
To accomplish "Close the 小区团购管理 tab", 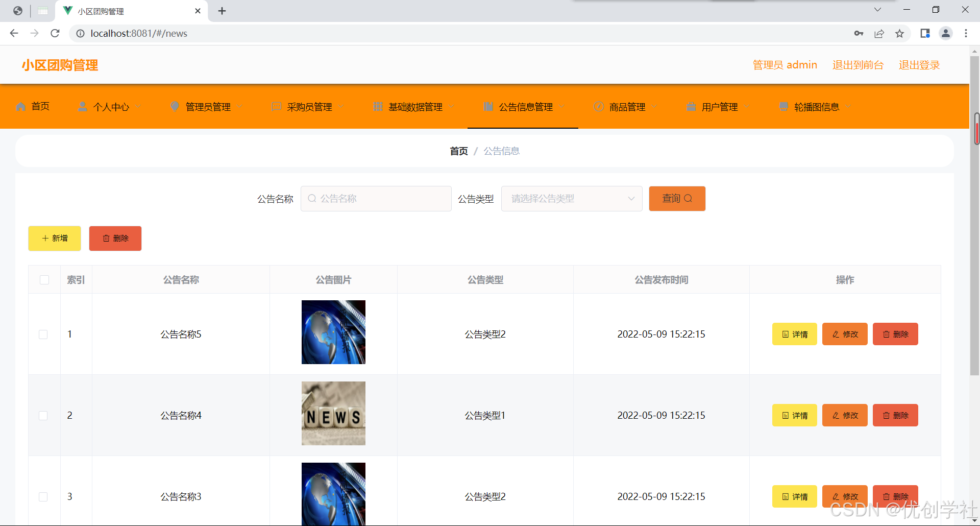I will [198, 11].
